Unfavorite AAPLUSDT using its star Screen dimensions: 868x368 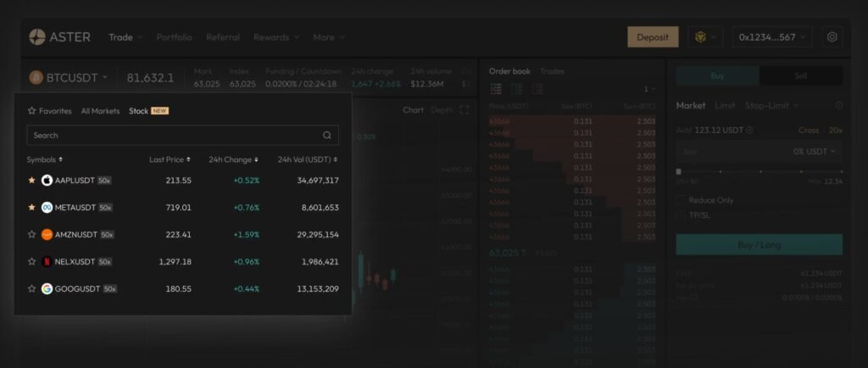32,181
